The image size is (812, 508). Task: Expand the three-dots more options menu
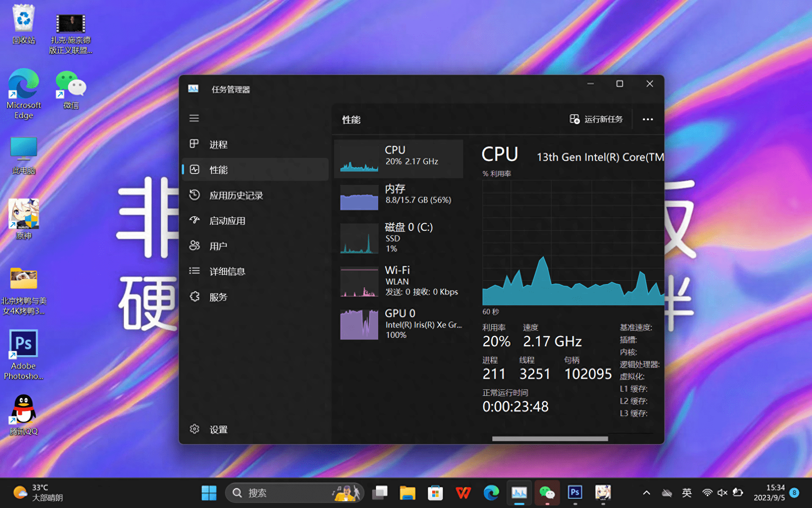click(x=647, y=119)
